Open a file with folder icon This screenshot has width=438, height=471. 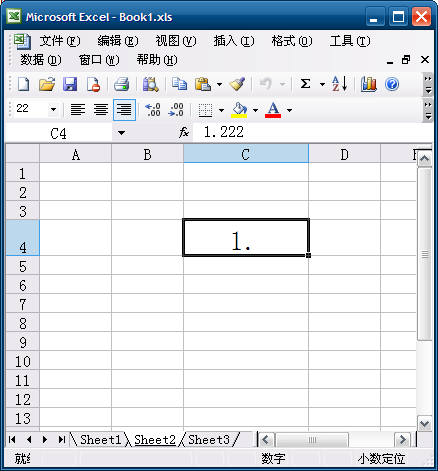click(x=47, y=84)
